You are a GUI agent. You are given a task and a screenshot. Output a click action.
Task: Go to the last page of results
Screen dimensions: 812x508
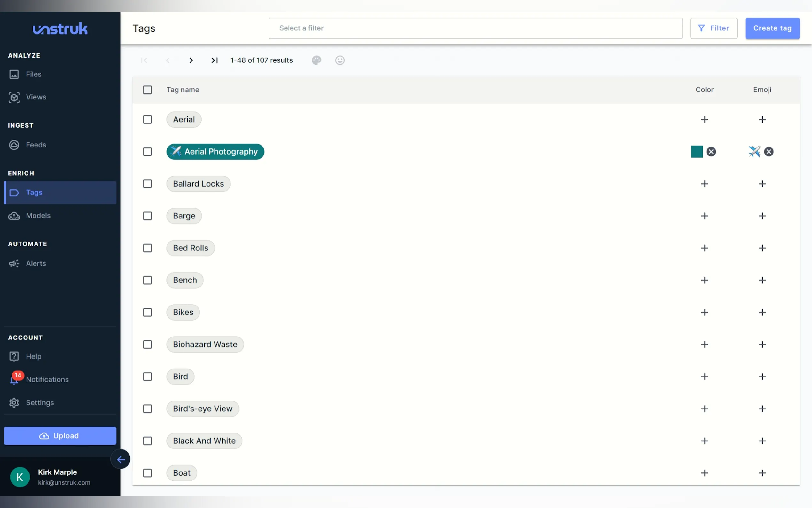(215, 60)
